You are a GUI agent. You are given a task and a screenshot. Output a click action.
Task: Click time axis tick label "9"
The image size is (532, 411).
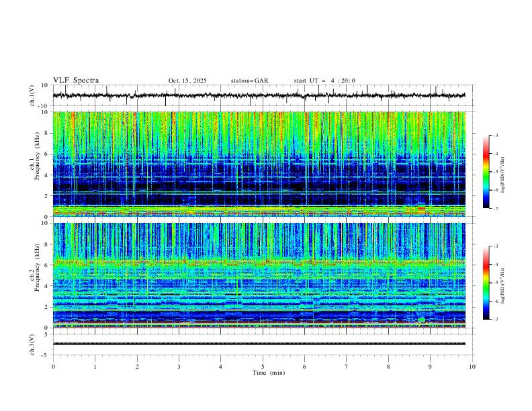[x=430, y=367]
